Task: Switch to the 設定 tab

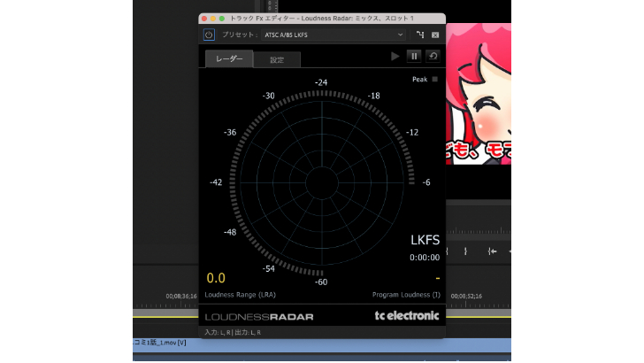Action: point(277,60)
